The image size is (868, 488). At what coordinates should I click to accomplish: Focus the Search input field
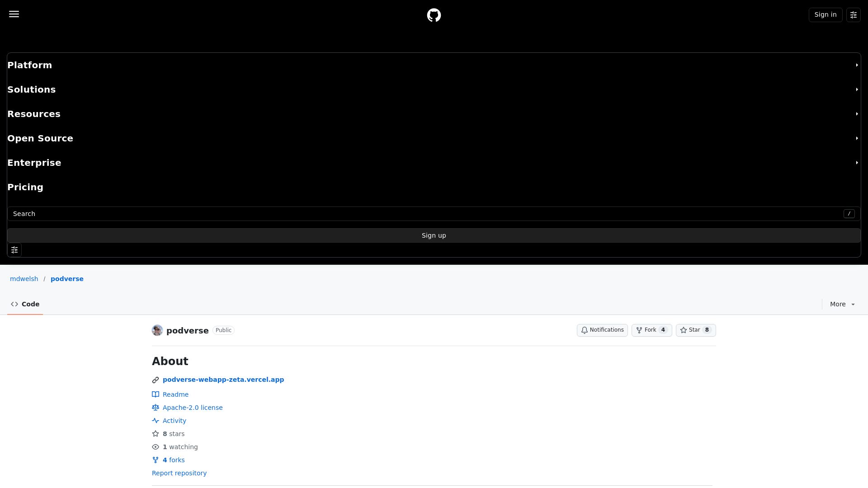point(434,214)
